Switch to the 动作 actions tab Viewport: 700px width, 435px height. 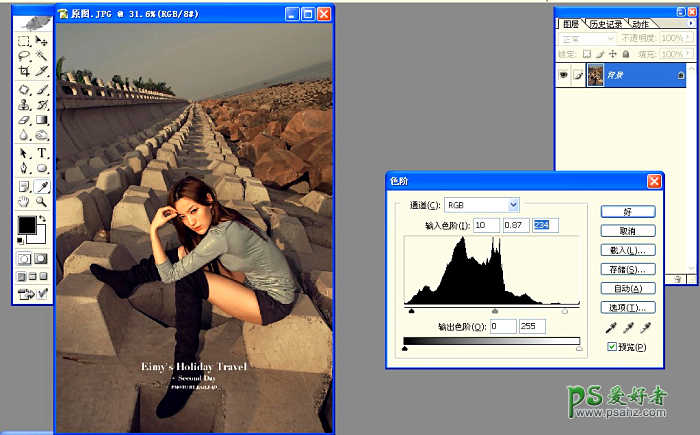(x=640, y=23)
